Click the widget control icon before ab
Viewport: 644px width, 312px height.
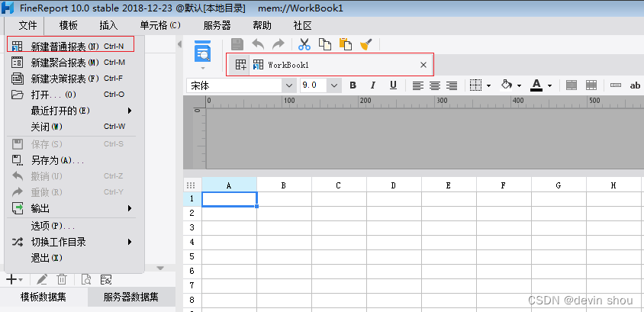click(616, 85)
